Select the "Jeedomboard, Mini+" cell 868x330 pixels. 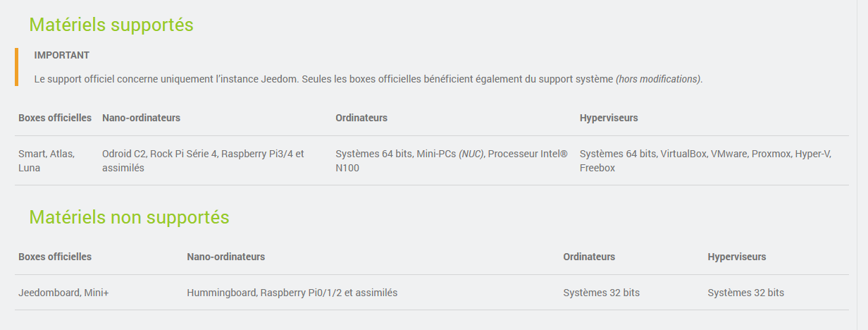pyautogui.click(x=63, y=293)
